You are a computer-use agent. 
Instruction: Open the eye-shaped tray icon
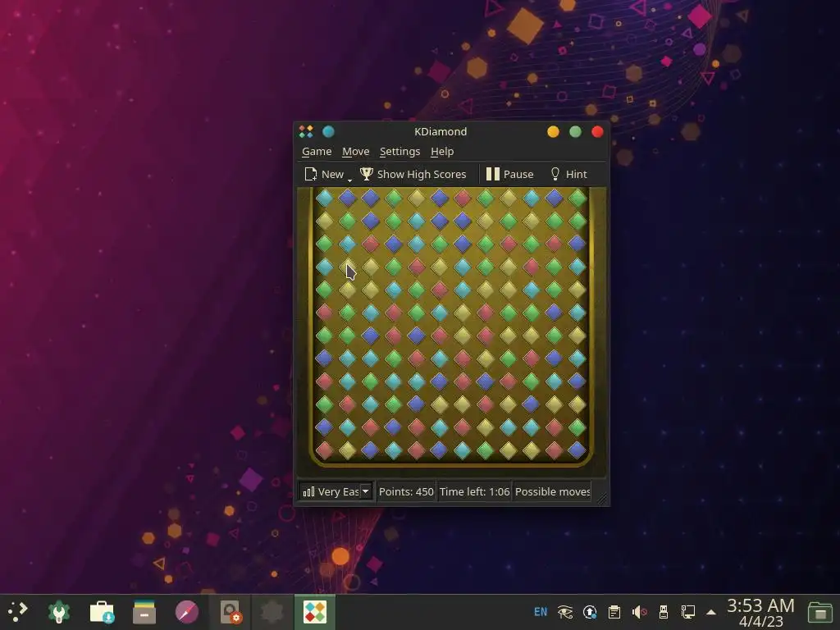[565, 611]
